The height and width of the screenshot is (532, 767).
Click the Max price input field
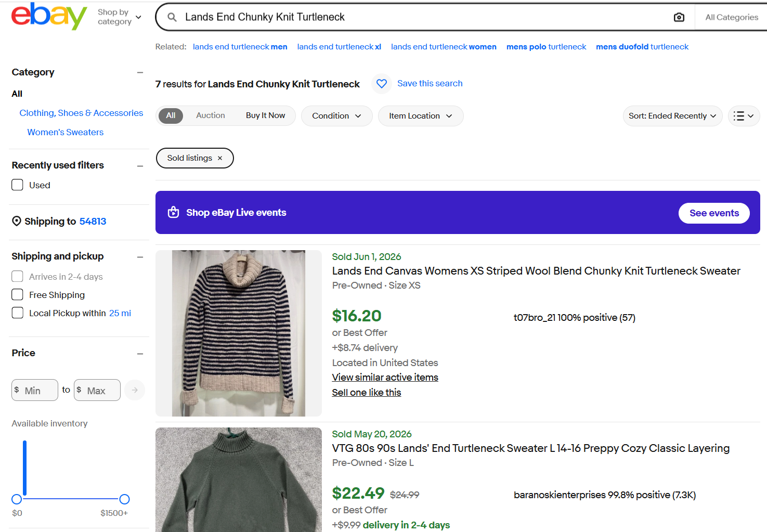(97, 390)
